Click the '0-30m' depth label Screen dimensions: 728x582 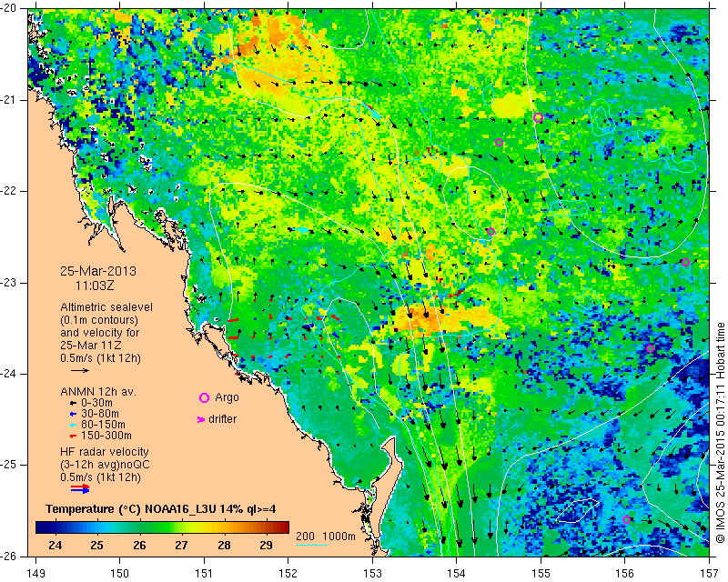coord(96,403)
